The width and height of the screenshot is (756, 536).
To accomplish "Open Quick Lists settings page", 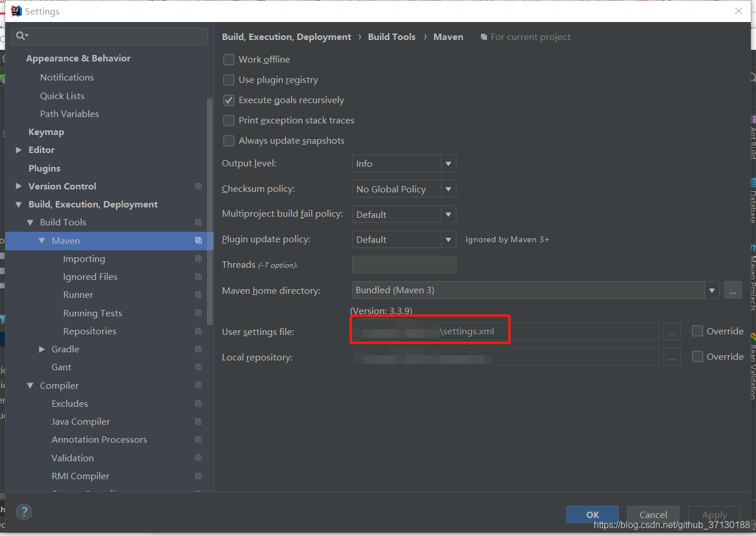I will click(x=62, y=96).
